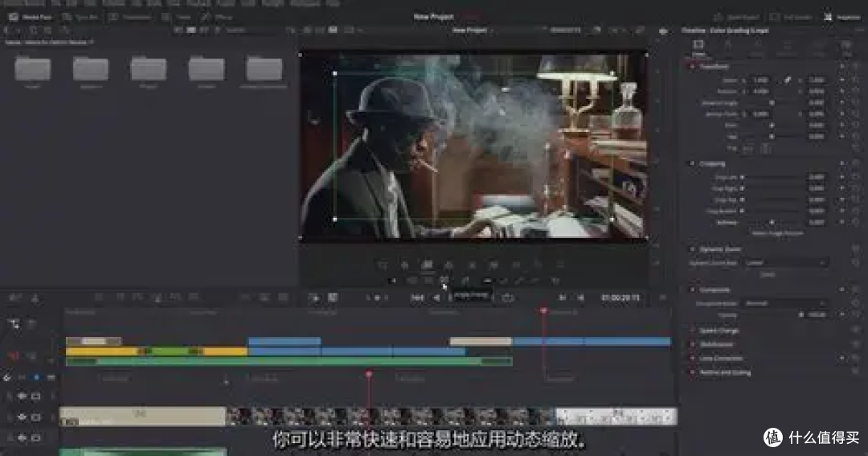
Task: Click the upper timeline playhead marker
Action: point(543,311)
